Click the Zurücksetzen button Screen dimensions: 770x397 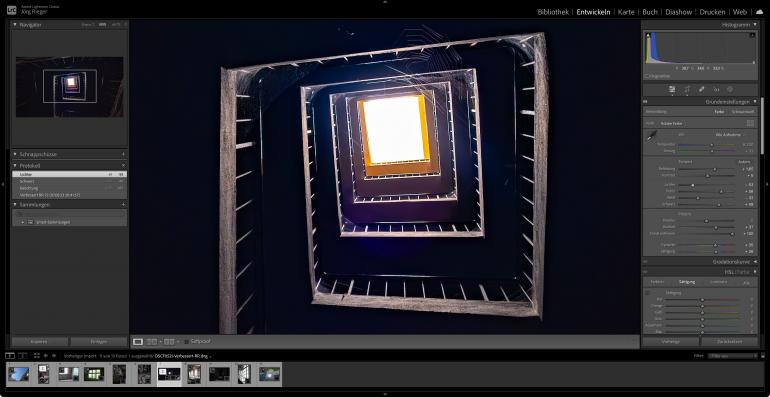coord(729,341)
